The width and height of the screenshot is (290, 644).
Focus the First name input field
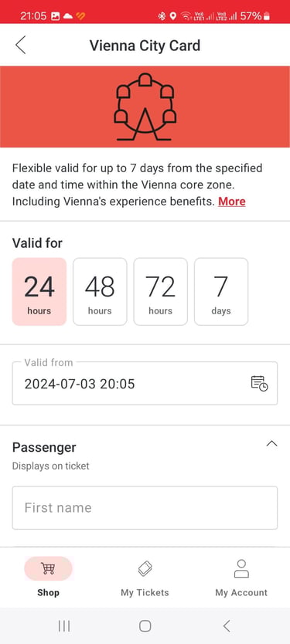click(145, 507)
